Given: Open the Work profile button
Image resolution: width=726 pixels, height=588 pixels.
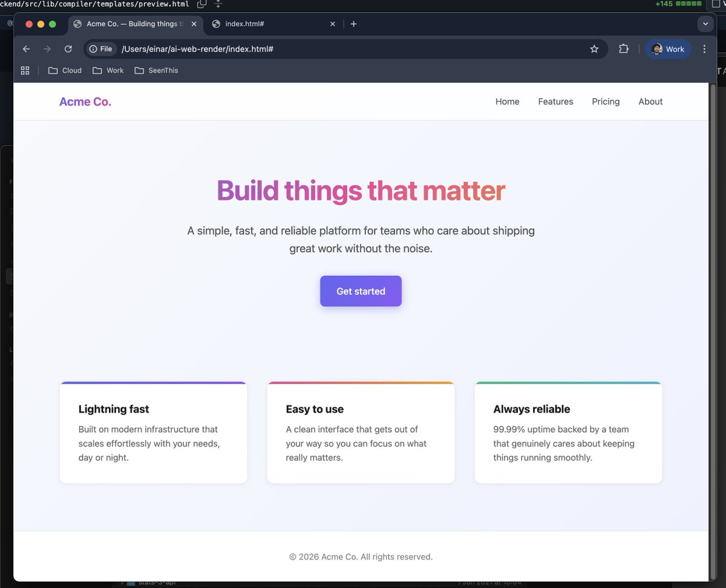Looking at the screenshot, I should (668, 49).
